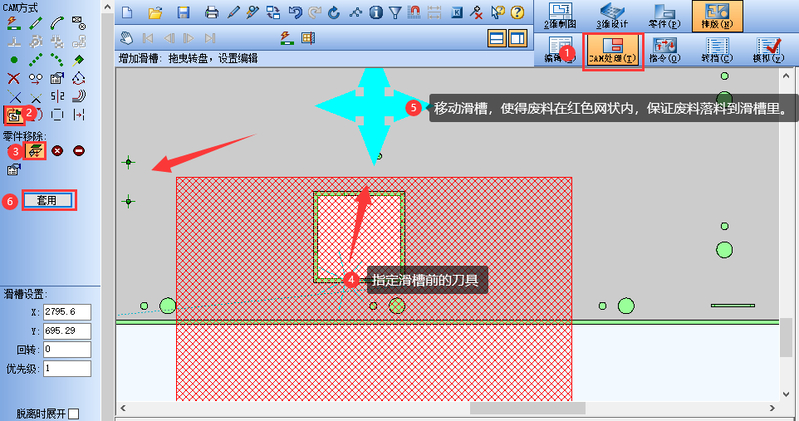Click the cyan four-way move handle

point(374,106)
